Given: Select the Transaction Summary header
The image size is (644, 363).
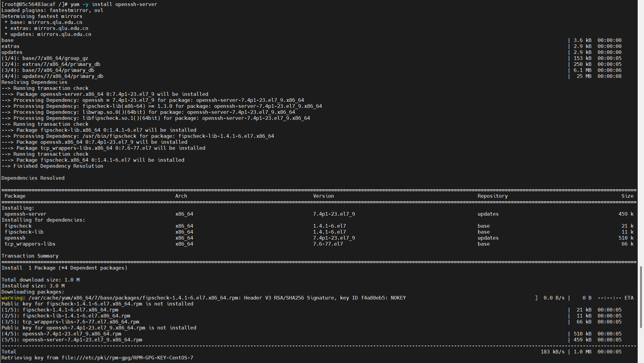Looking at the screenshot, I should tap(30, 256).
